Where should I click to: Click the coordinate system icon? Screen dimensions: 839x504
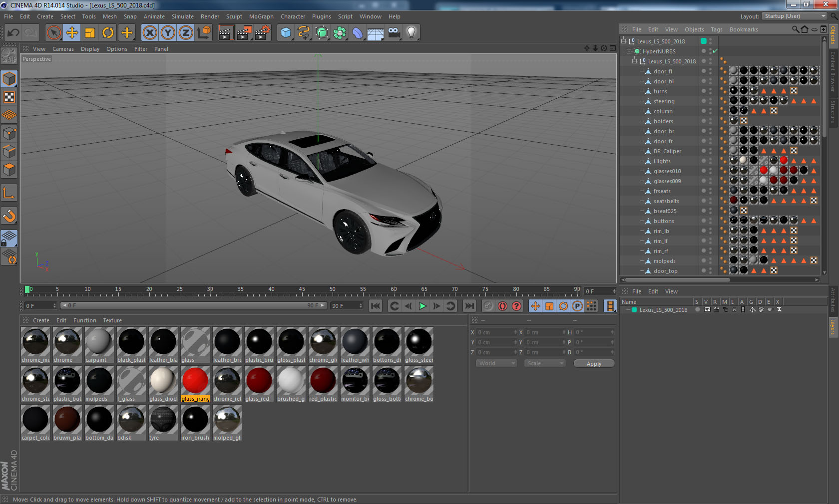tap(204, 33)
